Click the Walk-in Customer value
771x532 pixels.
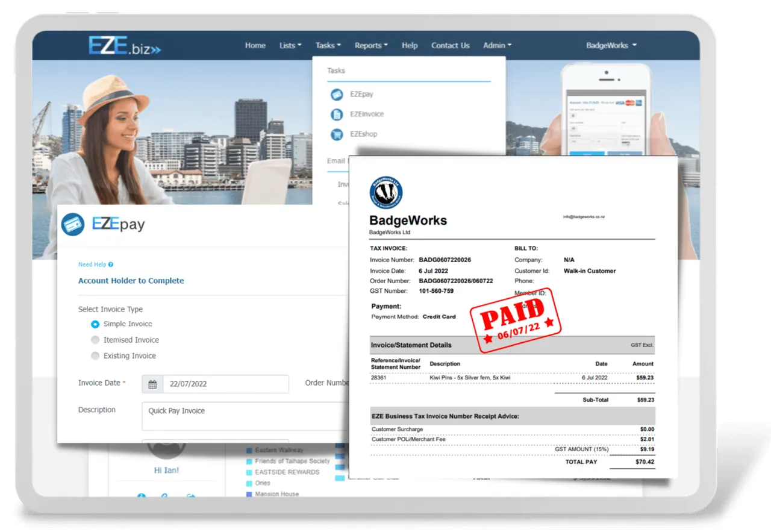coord(590,271)
